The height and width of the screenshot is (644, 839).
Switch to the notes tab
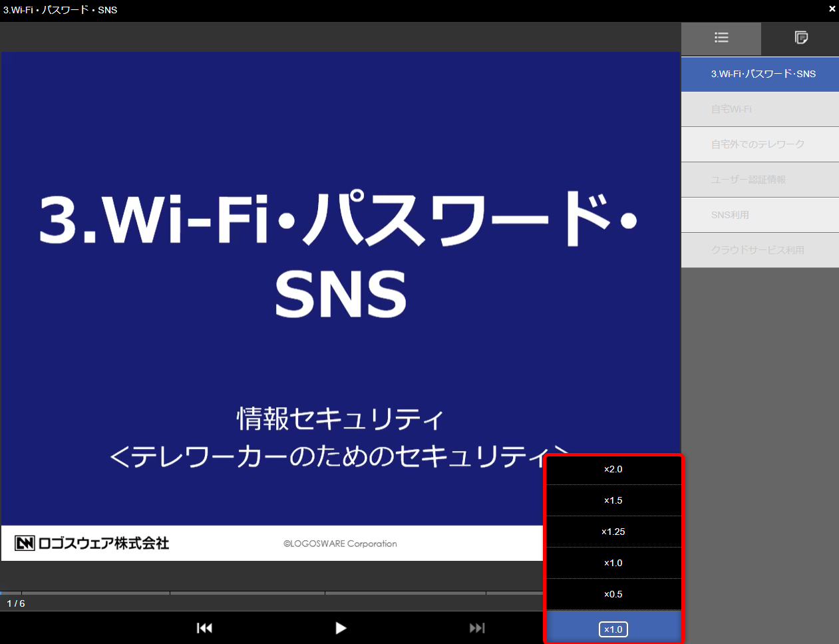(x=801, y=38)
